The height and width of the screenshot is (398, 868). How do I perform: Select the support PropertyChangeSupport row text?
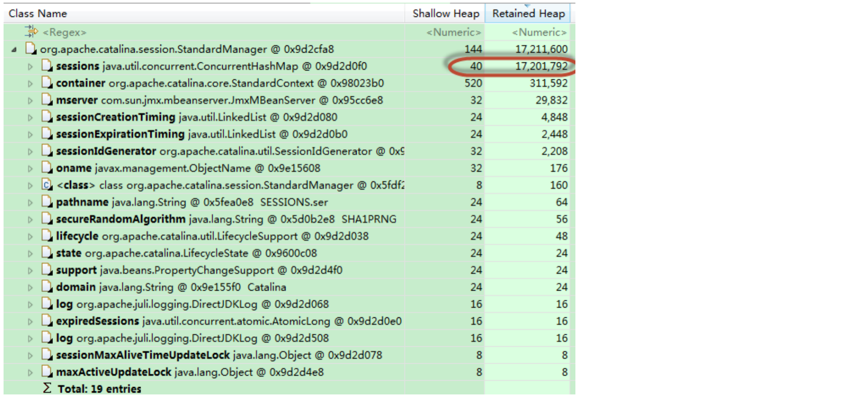pos(199,270)
